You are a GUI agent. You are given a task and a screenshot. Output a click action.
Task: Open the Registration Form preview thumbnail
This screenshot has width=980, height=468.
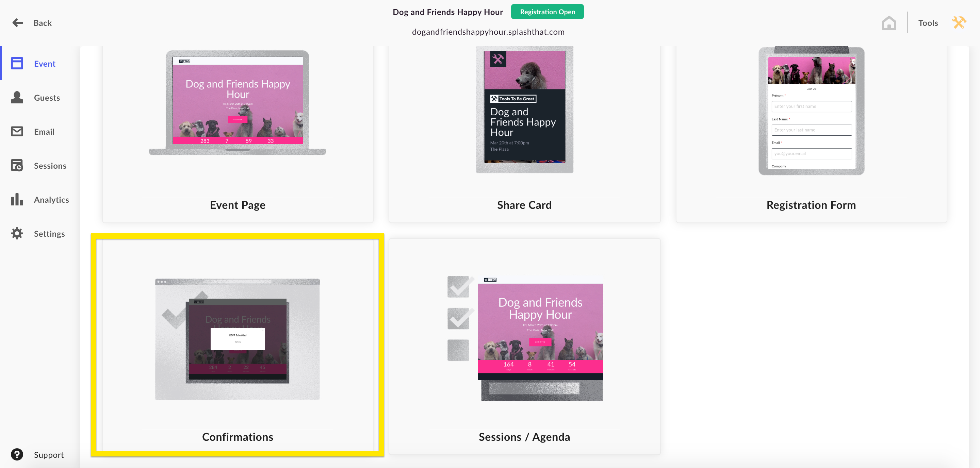[x=811, y=111]
